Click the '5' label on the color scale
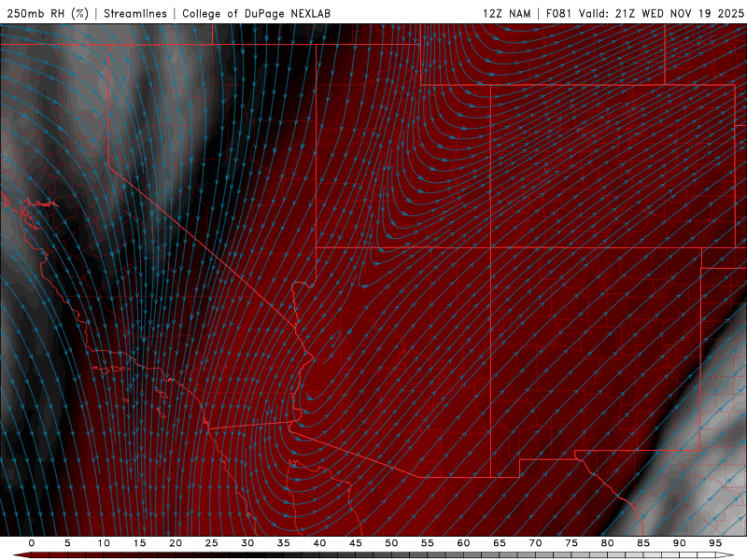Image resolution: width=747 pixels, height=560 pixels. click(x=67, y=543)
